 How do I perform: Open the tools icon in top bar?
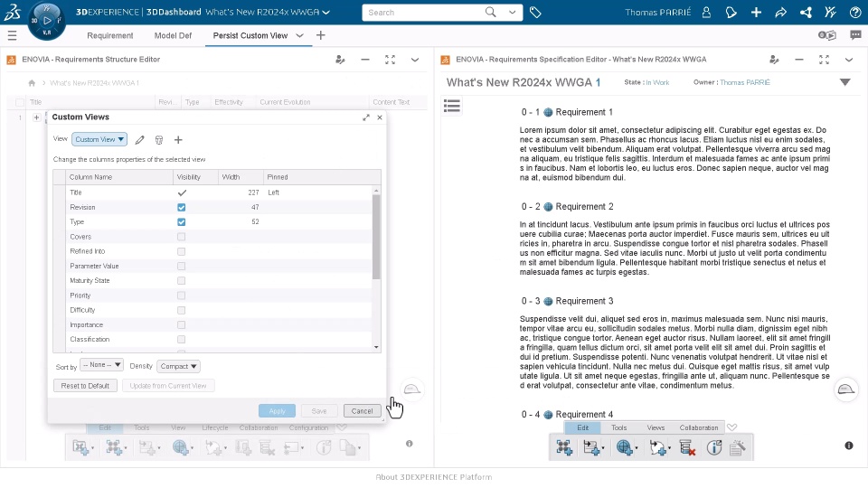[x=830, y=12]
